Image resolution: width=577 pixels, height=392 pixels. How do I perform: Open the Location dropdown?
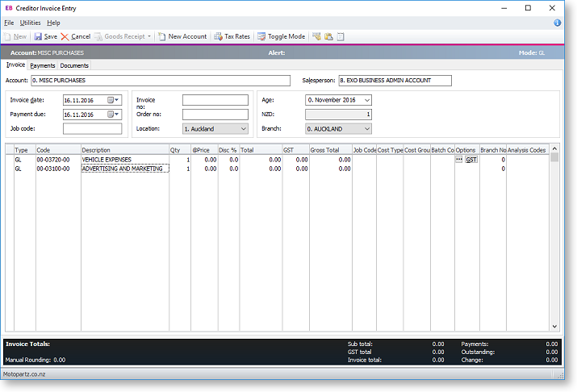215,129
